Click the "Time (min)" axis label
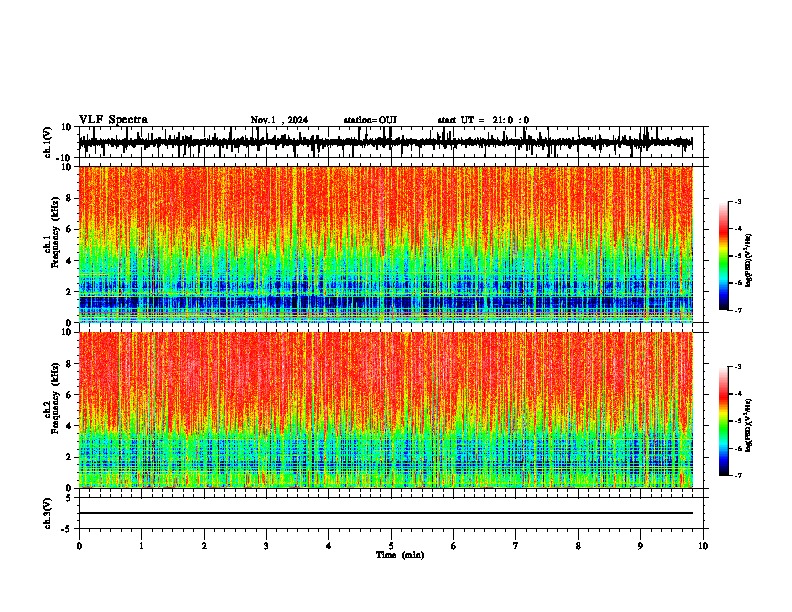The image size is (792, 612). point(400,555)
